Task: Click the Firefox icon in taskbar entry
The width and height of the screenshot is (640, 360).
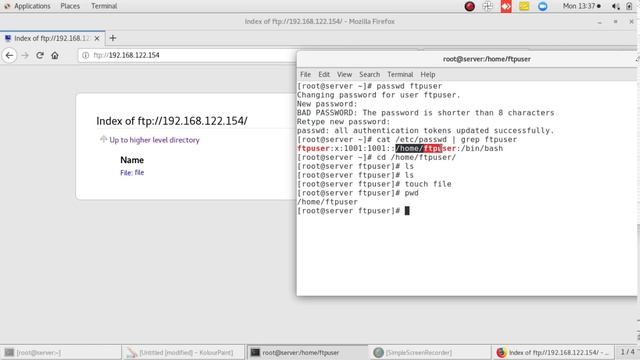Action: point(501,352)
